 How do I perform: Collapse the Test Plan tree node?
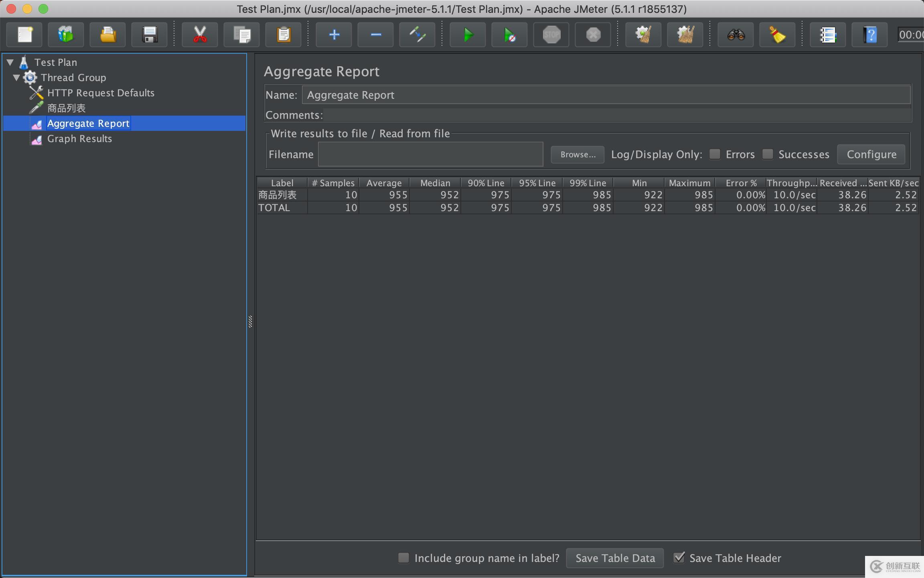pos(10,62)
